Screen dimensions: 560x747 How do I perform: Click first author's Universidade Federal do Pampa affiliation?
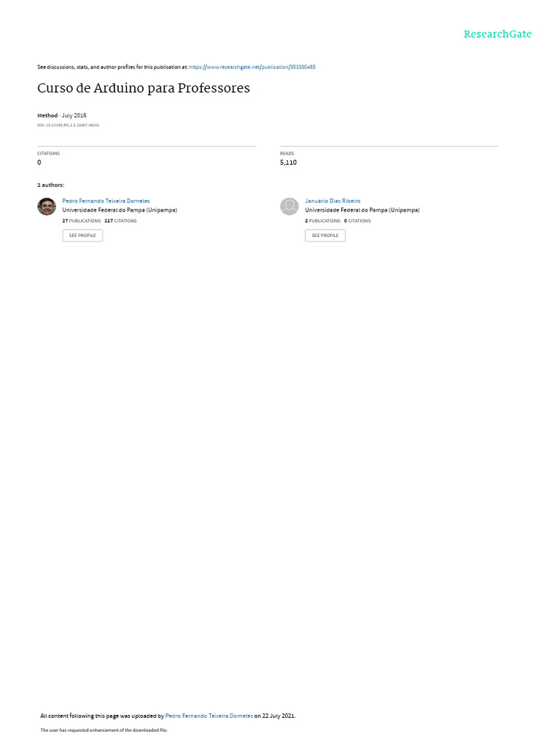[120, 210]
